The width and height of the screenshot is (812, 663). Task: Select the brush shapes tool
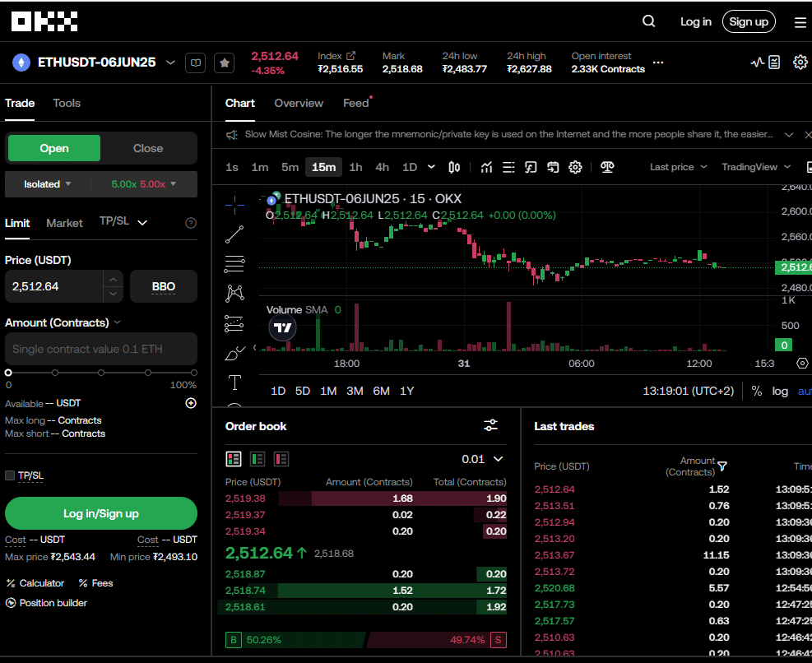[234, 353]
